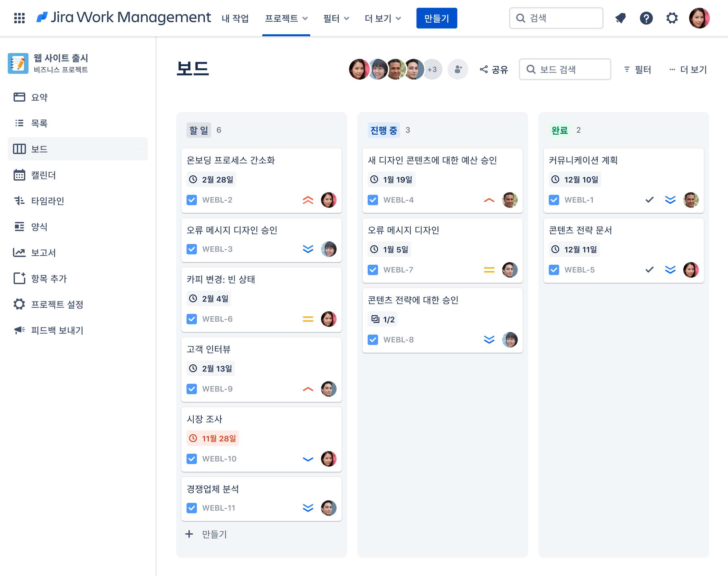728x576 pixels.
Task: Toggle task type checkbox on WEBL-9
Action: (192, 389)
